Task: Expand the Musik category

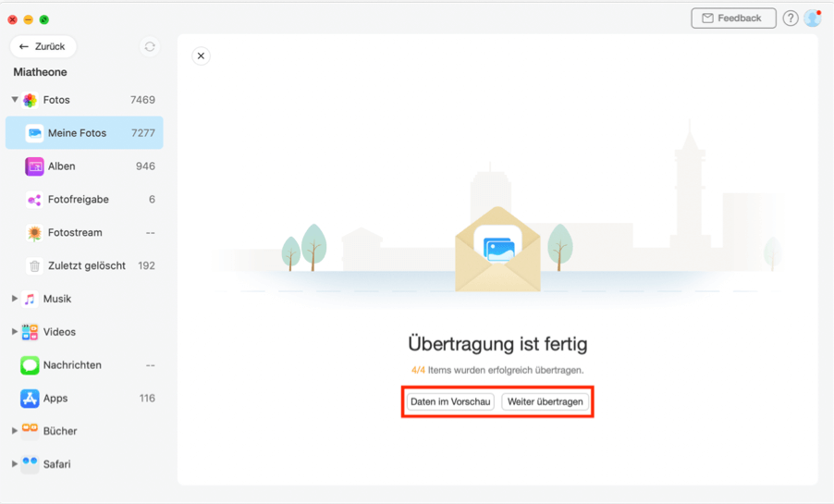Action: tap(15, 299)
